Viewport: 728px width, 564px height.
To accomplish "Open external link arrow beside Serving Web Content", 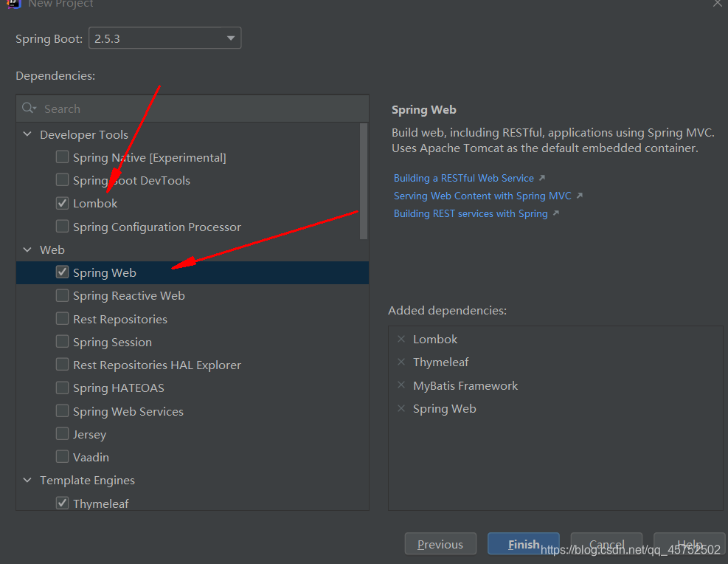I will pyautogui.click(x=580, y=196).
